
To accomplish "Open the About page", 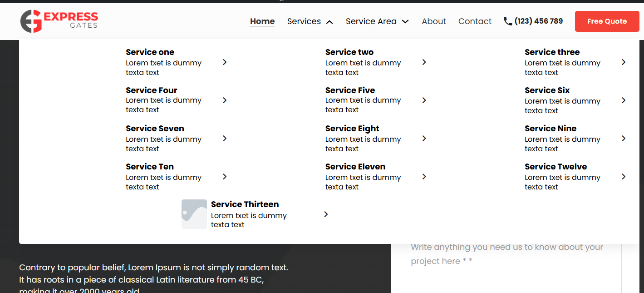I will pyautogui.click(x=433, y=21).
